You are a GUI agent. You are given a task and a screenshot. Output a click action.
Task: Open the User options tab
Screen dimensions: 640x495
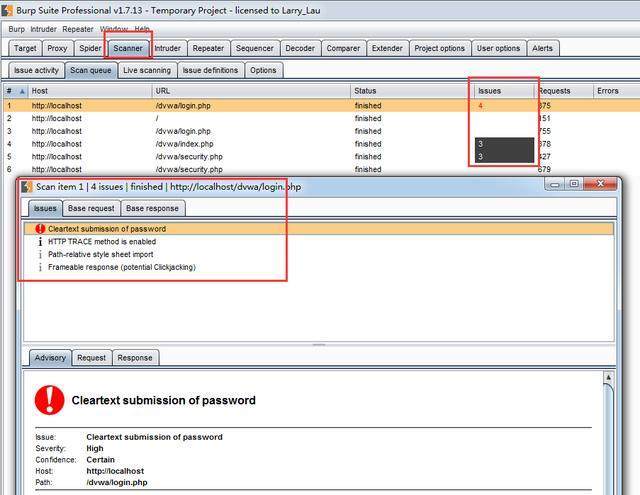(498, 48)
